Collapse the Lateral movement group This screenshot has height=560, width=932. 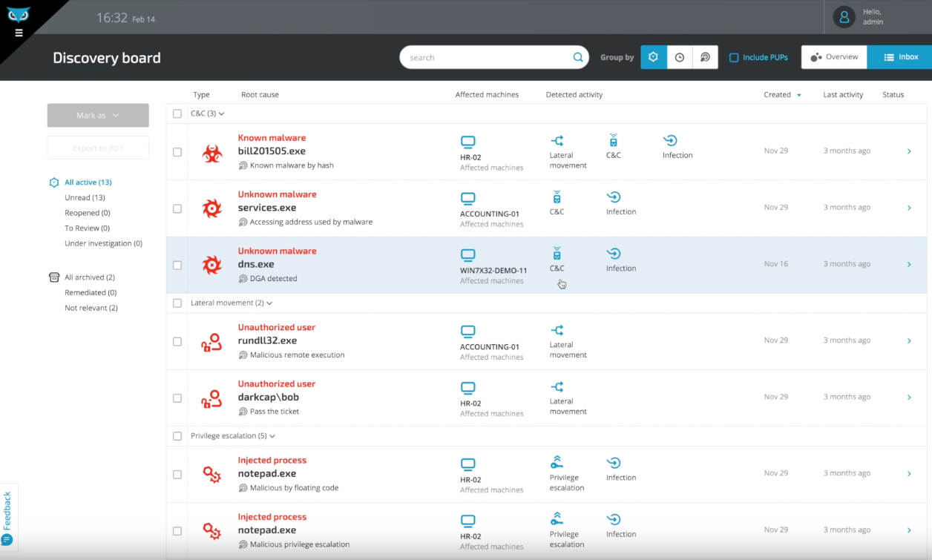tap(269, 303)
